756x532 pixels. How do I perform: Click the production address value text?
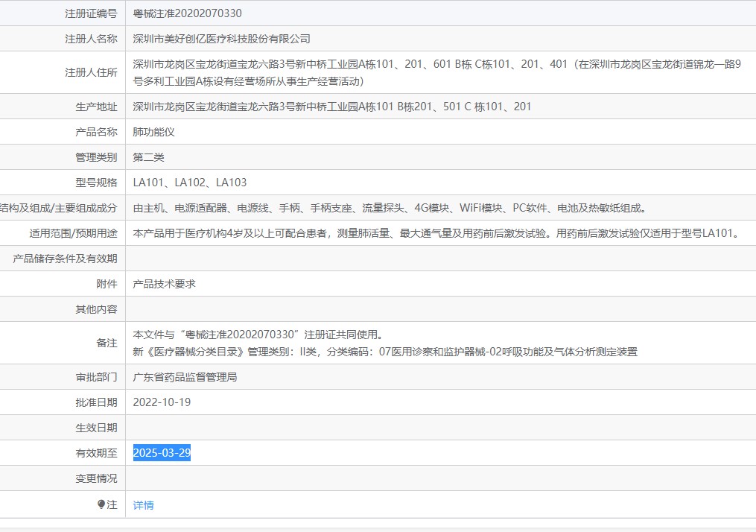(331, 107)
